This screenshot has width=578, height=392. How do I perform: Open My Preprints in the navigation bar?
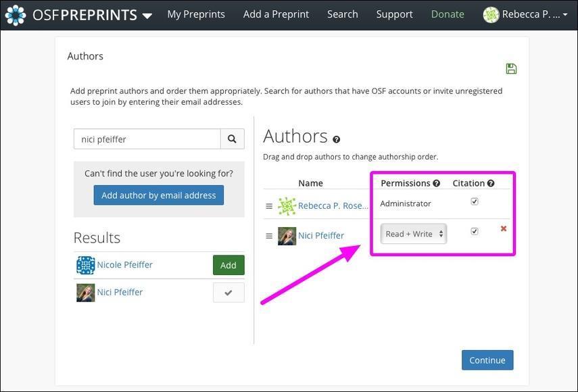(196, 14)
